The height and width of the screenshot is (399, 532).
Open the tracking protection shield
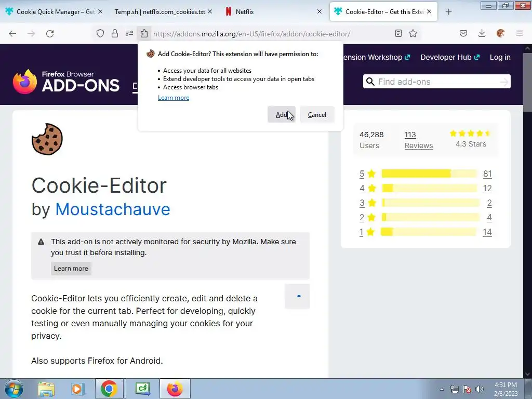pos(100,33)
